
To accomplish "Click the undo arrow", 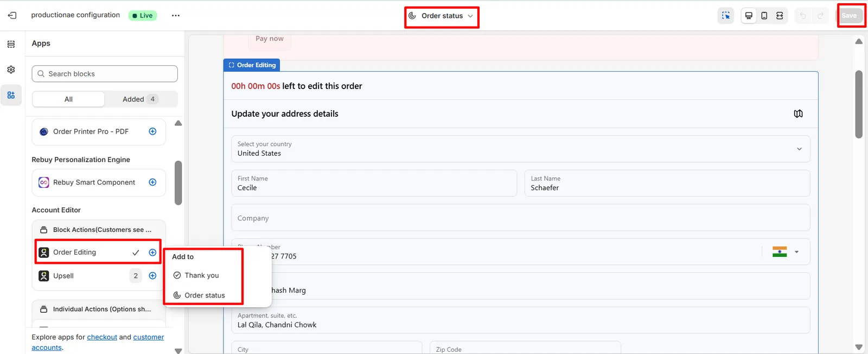I will tap(802, 15).
